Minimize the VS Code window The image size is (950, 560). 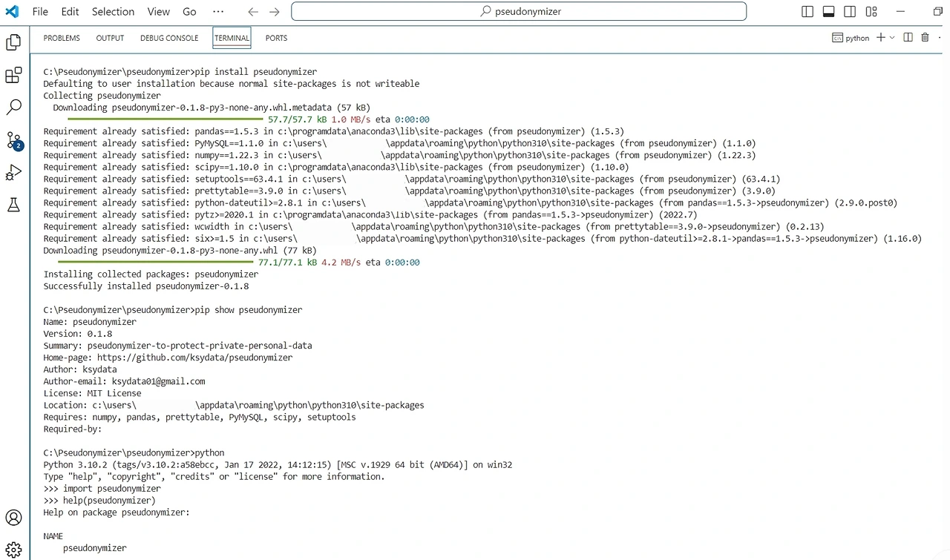(x=901, y=12)
